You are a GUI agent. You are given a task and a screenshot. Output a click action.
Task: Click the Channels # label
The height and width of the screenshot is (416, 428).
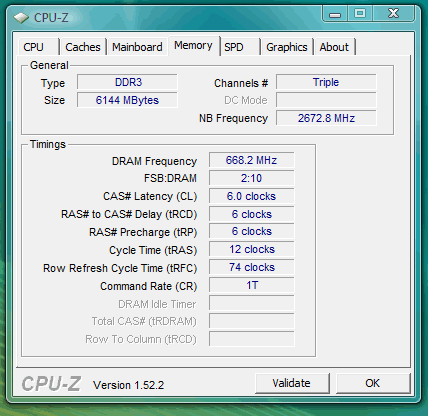click(241, 83)
